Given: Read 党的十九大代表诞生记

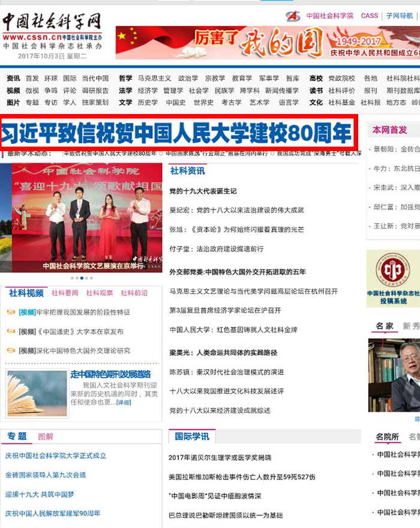Looking at the screenshot, I should 203,191.
